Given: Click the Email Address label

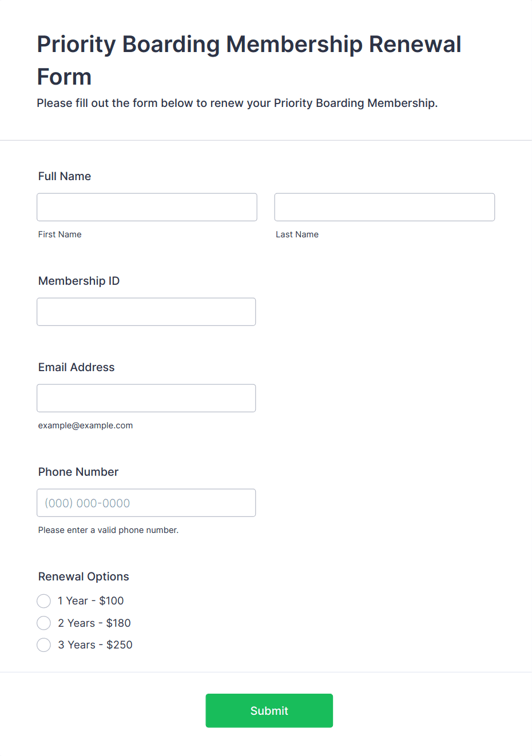Looking at the screenshot, I should 77,367.
